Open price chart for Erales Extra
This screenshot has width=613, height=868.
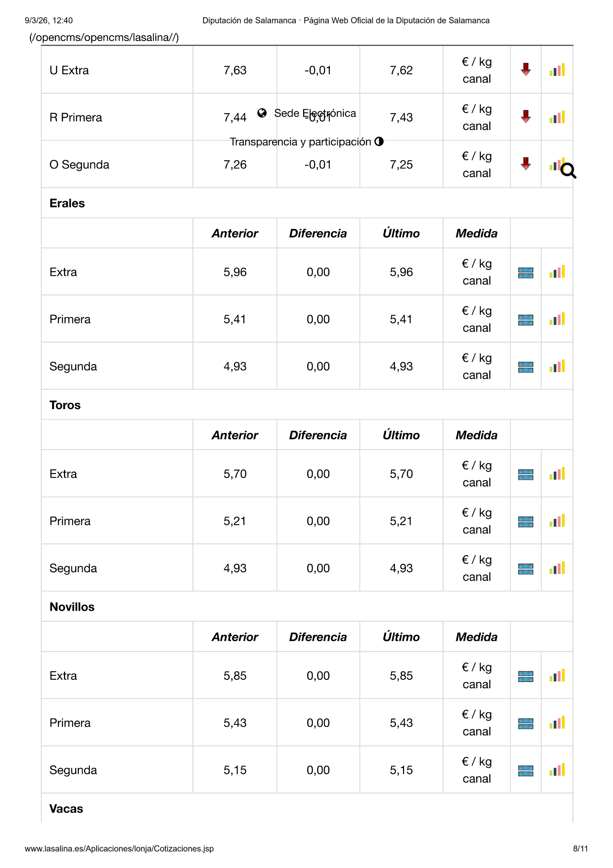coord(557,272)
